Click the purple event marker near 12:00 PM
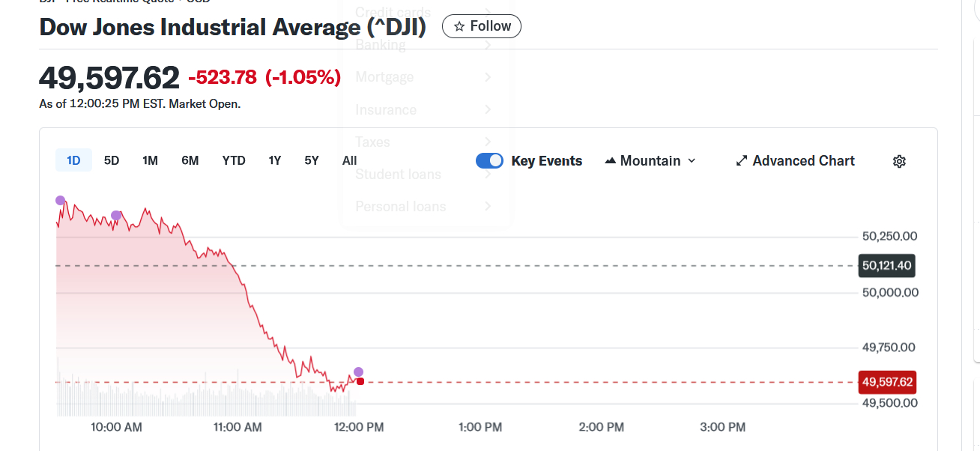Screen dimensions: 980x451 coord(358,372)
